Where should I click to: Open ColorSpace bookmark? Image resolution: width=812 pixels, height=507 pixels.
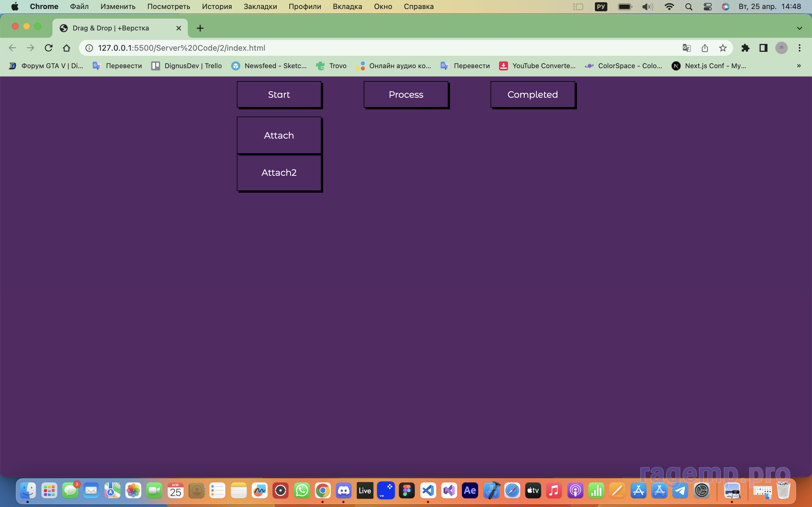coord(623,66)
